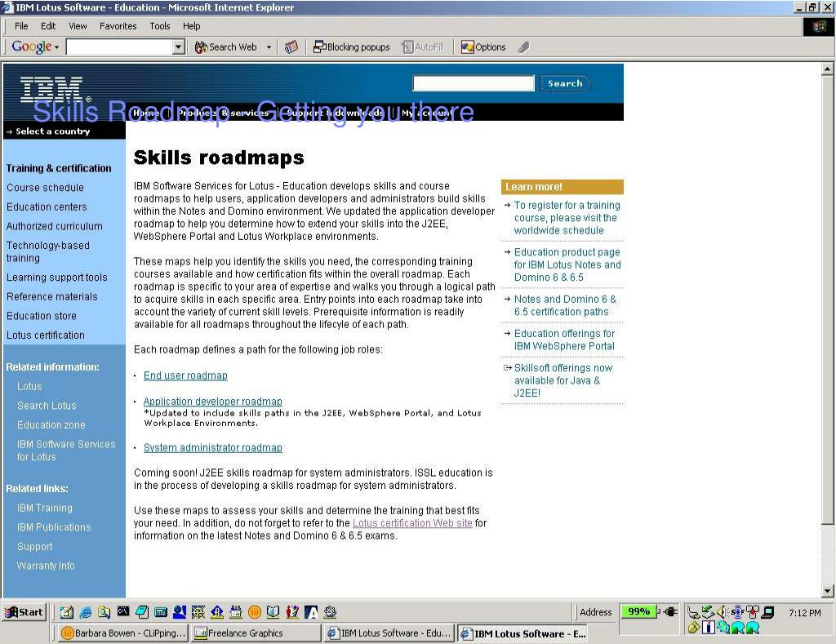This screenshot has width=836, height=644.
Task: Click the Google toolbar logo
Action: [32, 47]
